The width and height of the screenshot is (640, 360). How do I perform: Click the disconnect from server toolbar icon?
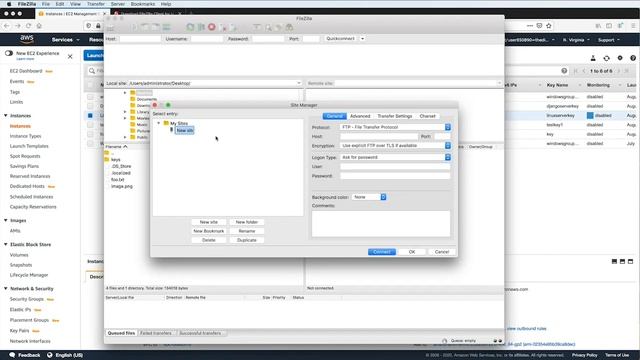223,27
